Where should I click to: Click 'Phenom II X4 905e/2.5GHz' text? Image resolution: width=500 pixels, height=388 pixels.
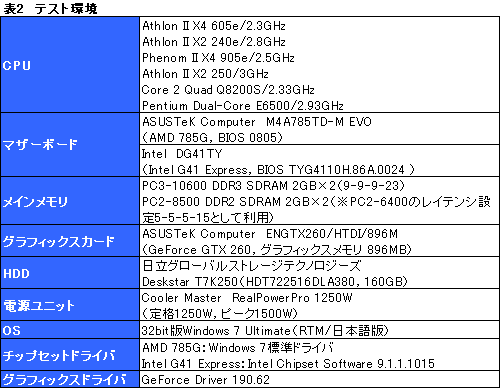[x=218, y=58]
